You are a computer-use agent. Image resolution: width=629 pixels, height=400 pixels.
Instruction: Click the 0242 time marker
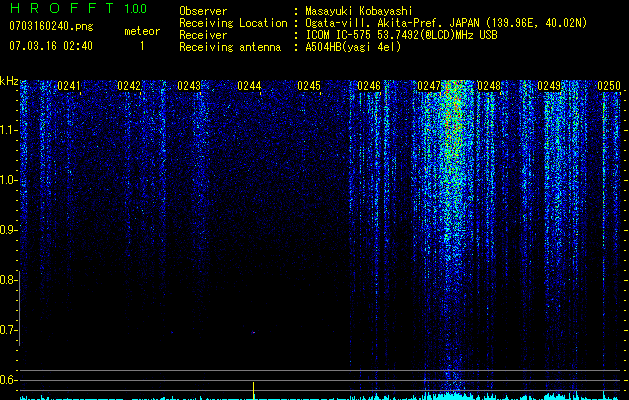129,86
